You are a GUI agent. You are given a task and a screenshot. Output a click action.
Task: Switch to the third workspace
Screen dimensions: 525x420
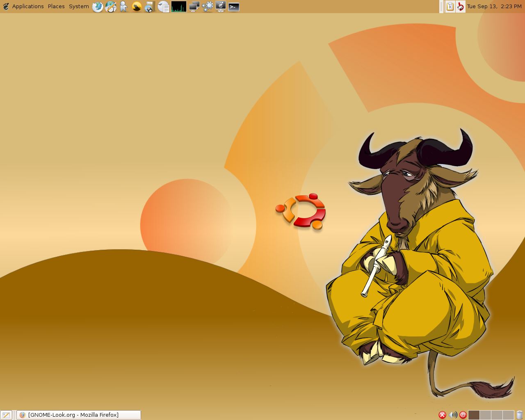497,415
